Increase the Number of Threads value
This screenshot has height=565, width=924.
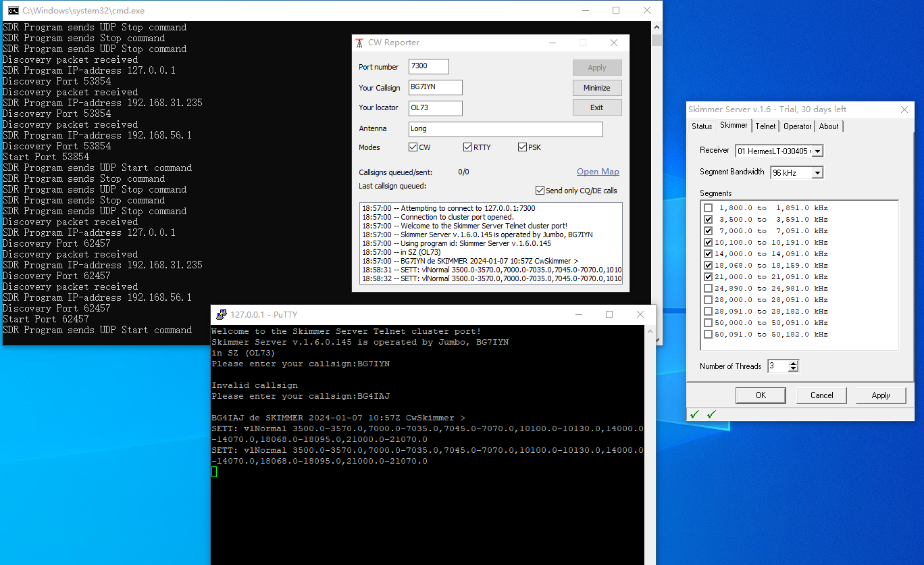click(794, 364)
